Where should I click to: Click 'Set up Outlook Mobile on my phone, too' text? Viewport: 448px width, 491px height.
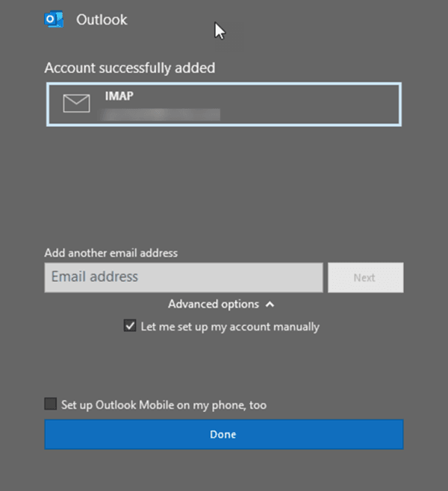click(164, 405)
